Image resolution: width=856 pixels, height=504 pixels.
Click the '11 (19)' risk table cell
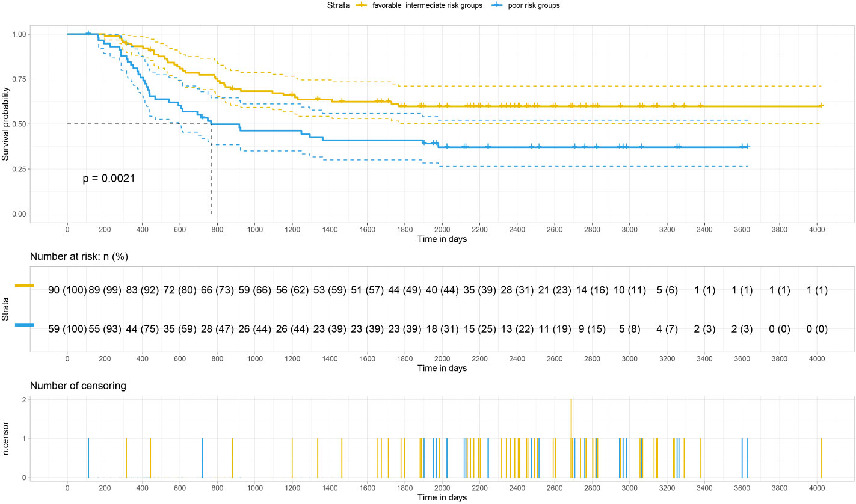pos(555,330)
